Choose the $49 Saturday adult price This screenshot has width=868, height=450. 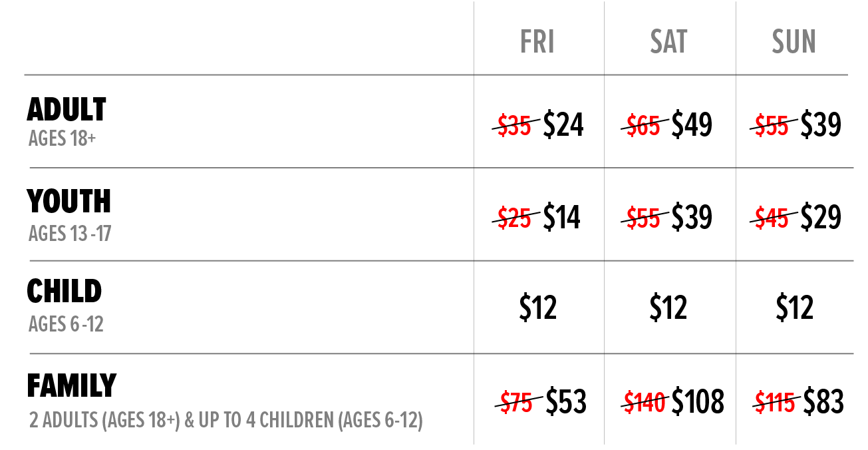pyautogui.click(x=692, y=124)
